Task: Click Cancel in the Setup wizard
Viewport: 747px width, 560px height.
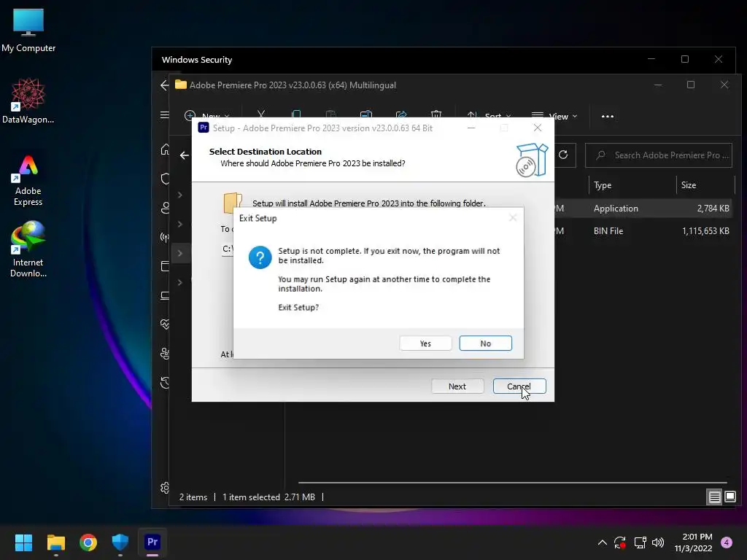Action: (x=519, y=386)
